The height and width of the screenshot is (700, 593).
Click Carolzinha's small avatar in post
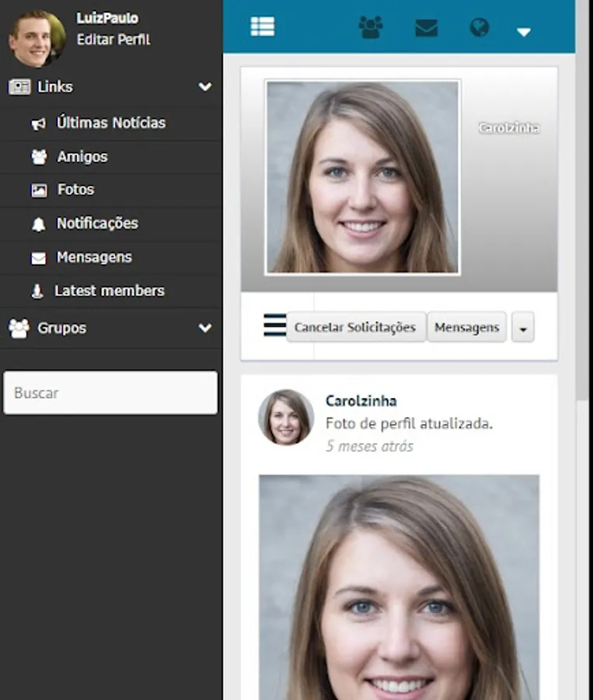tap(286, 418)
